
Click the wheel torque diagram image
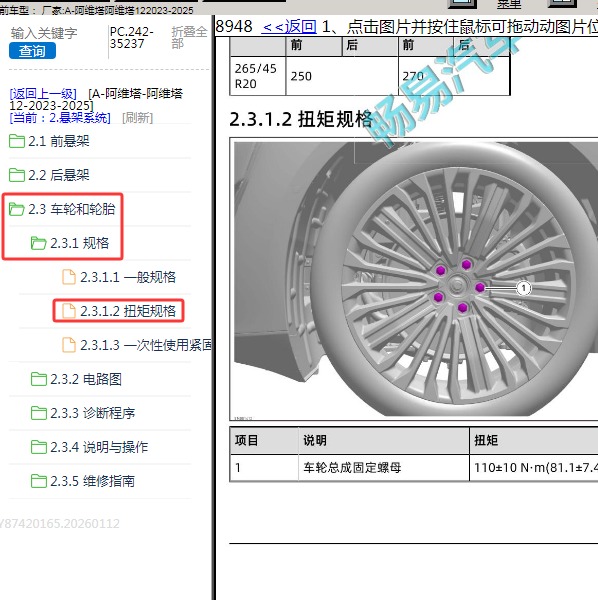click(x=416, y=279)
